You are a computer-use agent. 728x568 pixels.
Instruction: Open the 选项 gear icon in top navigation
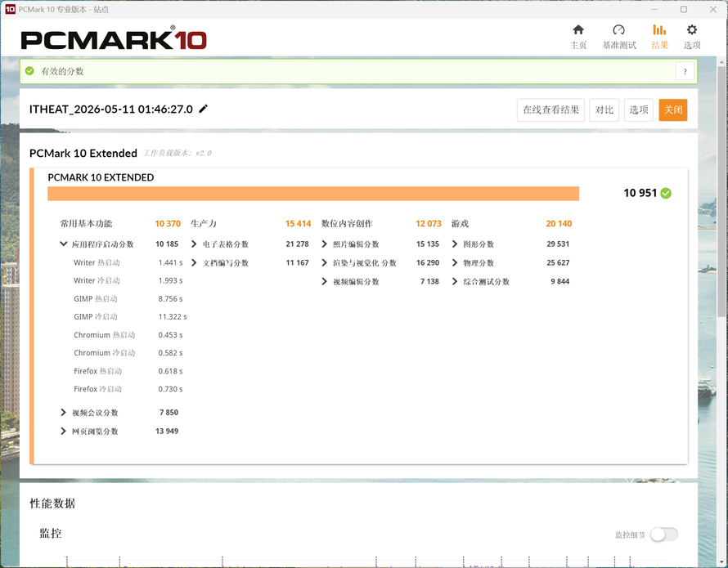692,30
